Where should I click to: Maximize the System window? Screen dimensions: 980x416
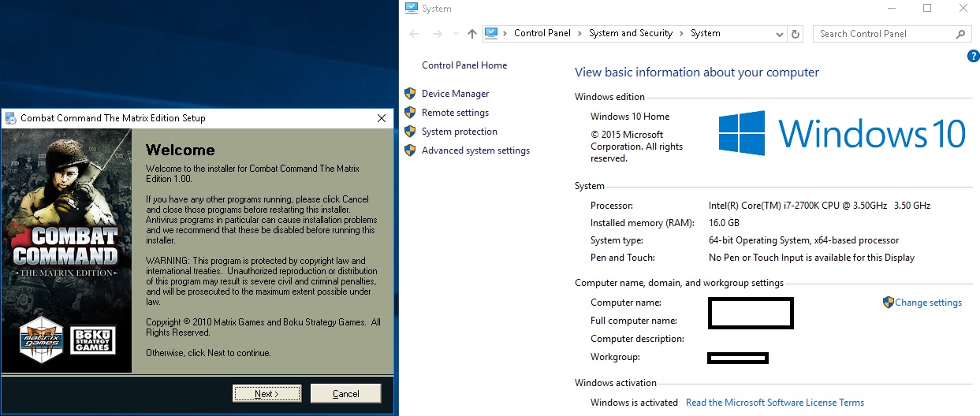tap(927, 9)
